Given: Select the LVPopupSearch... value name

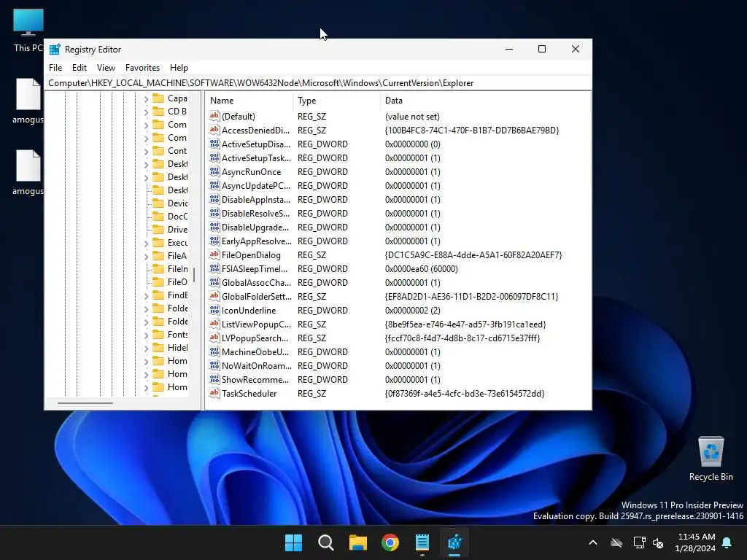Looking at the screenshot, I should coord(255,338).
